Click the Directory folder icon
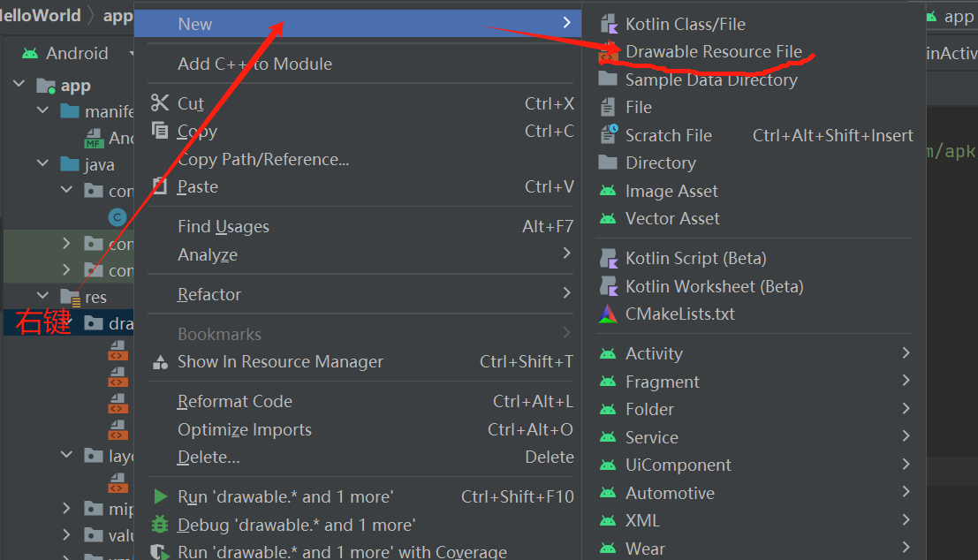Image resolution: width=978 pixels, height=560 pixels. pos(608,163)
